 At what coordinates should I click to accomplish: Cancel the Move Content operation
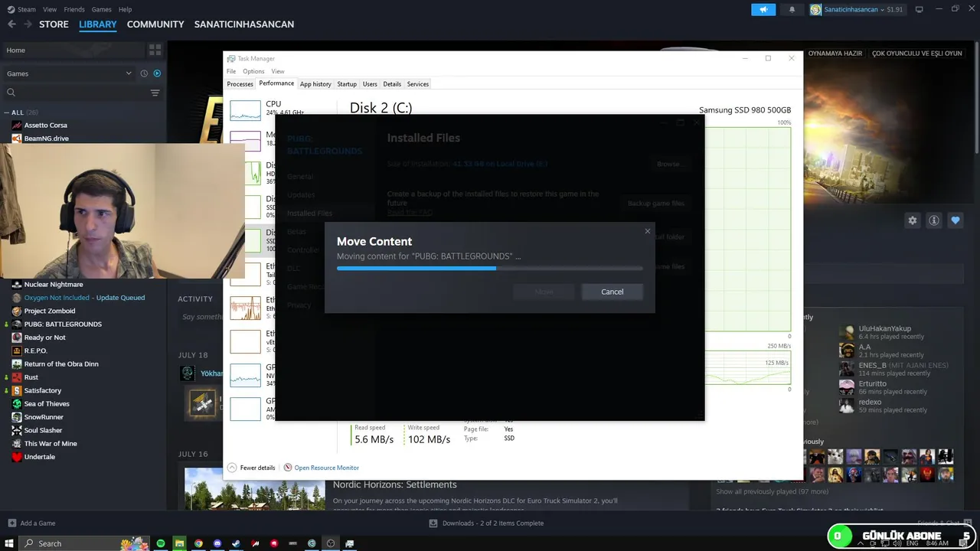(x=612, y=292)
